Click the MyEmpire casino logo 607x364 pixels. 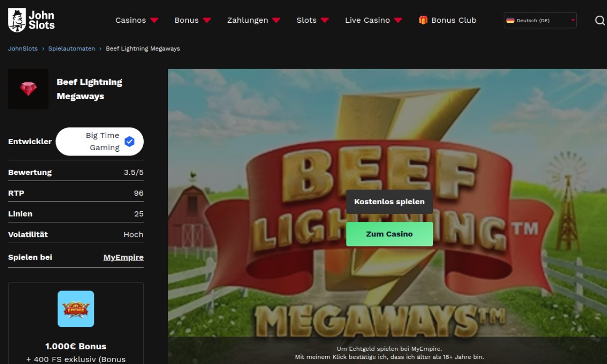[x=76, y=309]
